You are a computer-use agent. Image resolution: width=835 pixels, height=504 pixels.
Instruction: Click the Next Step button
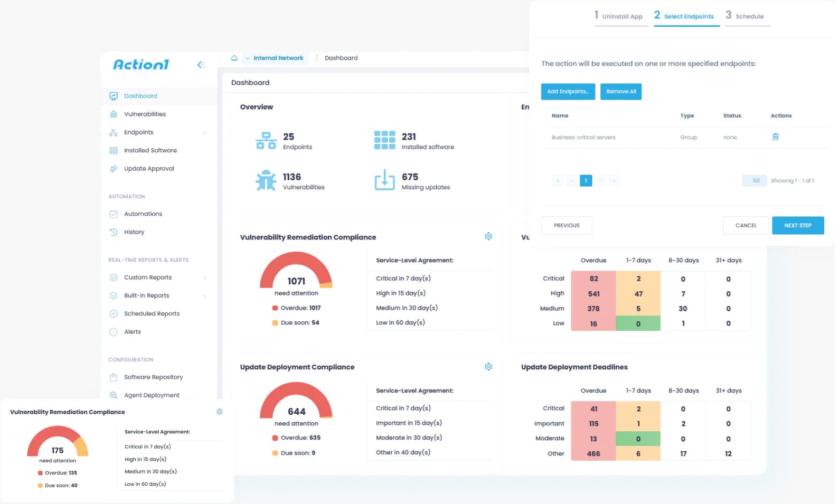(798, 225)
